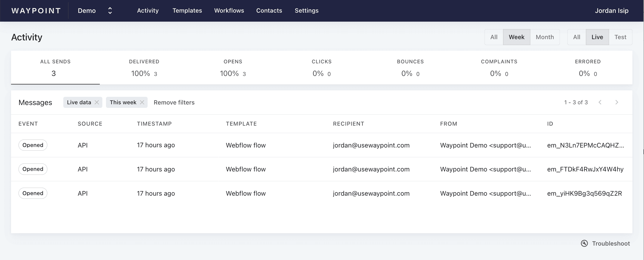Click the em_yiHK9Bg3q569qZ2R message ID
This screenshot has height=260, width=644.
tap(585, 193)
